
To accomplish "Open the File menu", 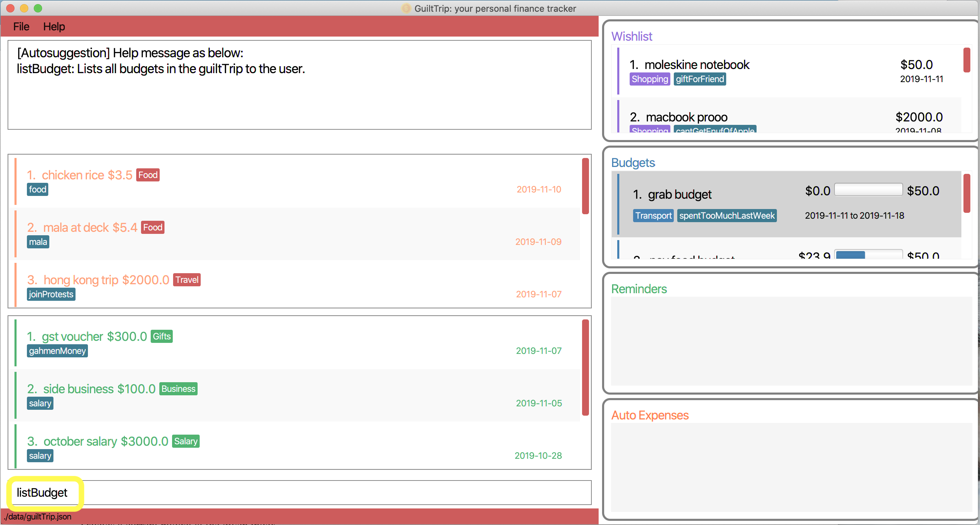I will pyautogui.click(x=21, y=27).
